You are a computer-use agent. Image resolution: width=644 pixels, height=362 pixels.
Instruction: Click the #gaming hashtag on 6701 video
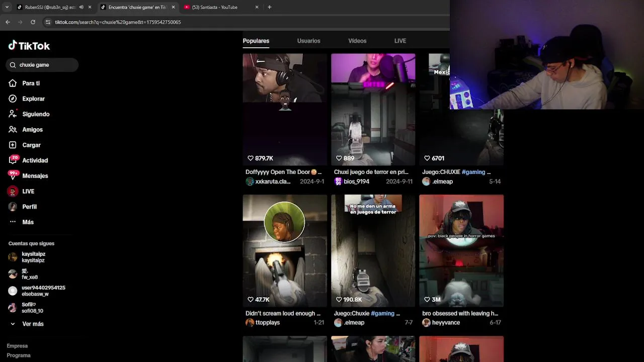[473, 172]
